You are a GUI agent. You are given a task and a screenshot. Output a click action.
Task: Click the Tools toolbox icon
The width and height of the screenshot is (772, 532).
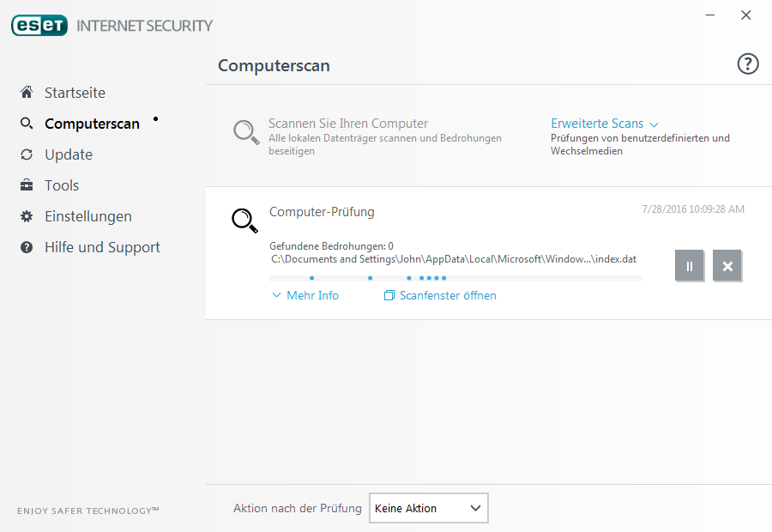[27, 185]
